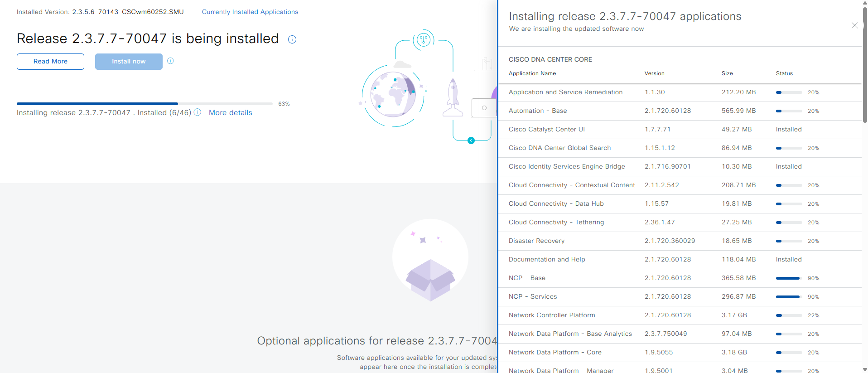Viewport: 868px width, 373px height.
Task: Select Network Data Platform - Core name
Action: (x=555, y=352)
